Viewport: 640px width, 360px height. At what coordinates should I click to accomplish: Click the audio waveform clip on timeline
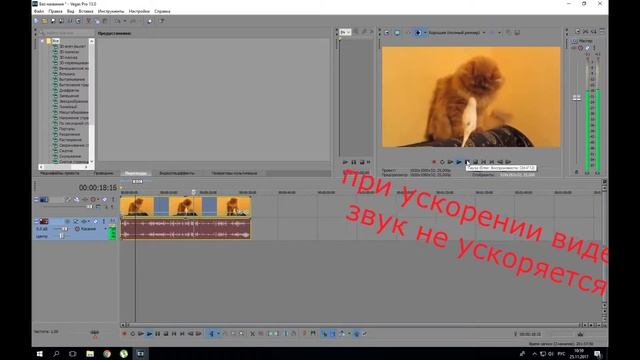coord(186,229)
